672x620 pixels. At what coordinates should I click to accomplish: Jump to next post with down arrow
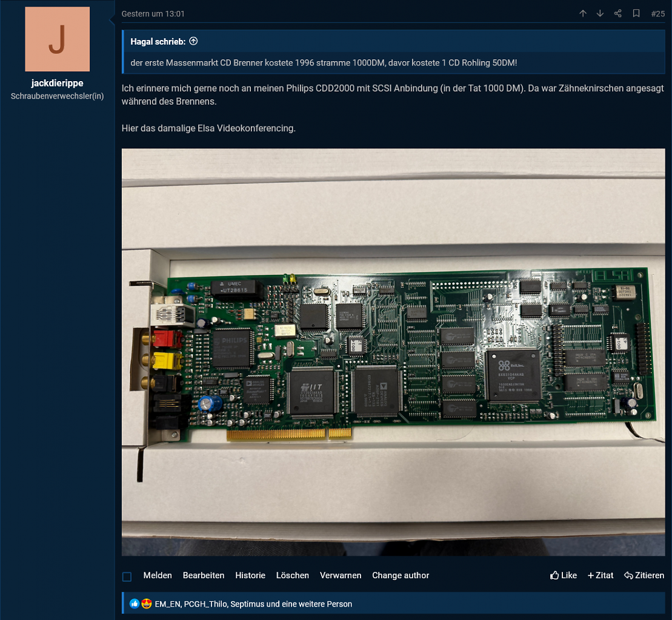(x=600, y=13)
